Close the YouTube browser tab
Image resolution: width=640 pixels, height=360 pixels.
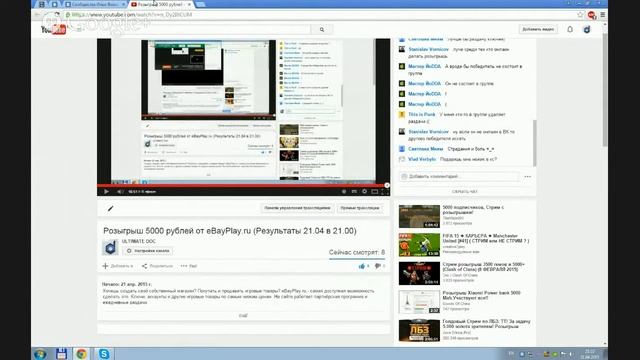pos(189,4)
